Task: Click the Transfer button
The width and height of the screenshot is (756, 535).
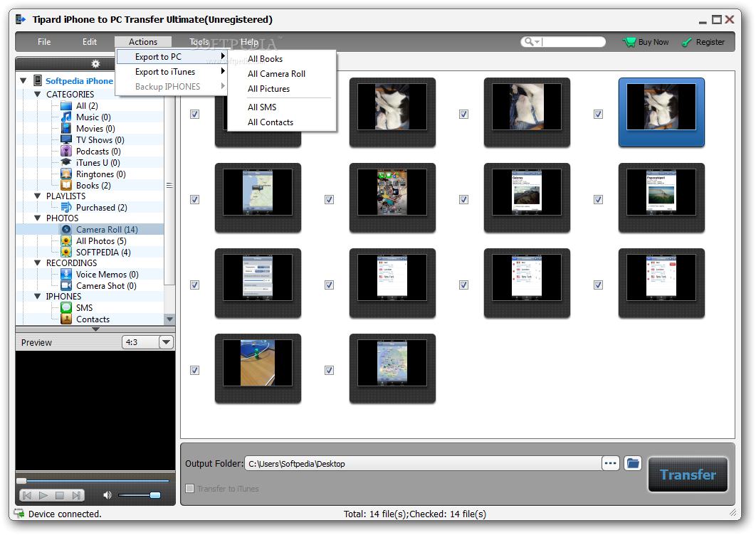Action: (x=688, y=475)
